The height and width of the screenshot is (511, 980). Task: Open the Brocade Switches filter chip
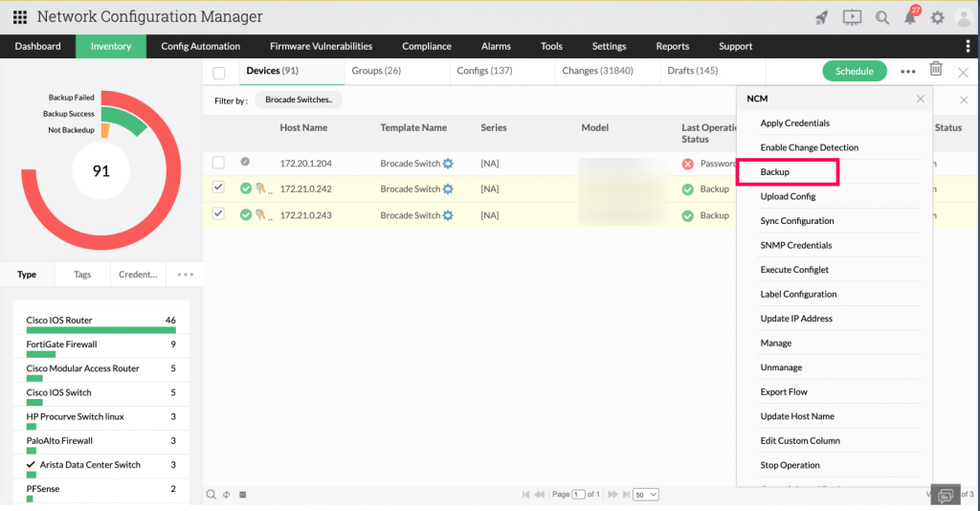tap(299, 100)
